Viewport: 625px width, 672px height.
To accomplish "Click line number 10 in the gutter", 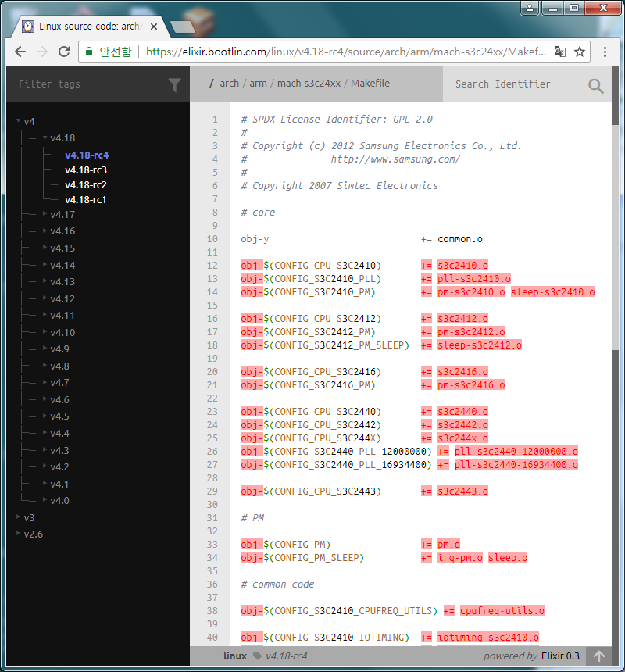I will tap(212, 239).
